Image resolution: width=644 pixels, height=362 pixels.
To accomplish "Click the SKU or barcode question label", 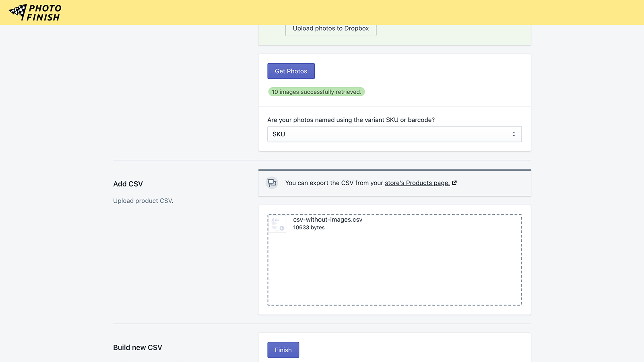I will click(x=351, y=120).
